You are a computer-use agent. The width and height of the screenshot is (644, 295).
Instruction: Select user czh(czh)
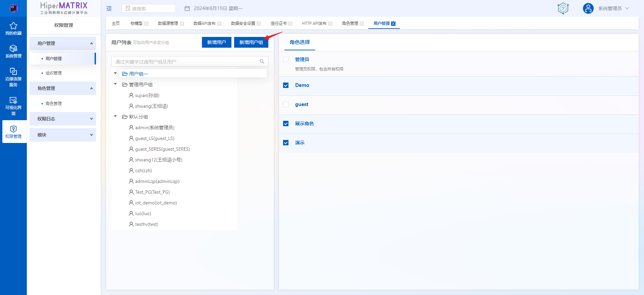[144, 170]
